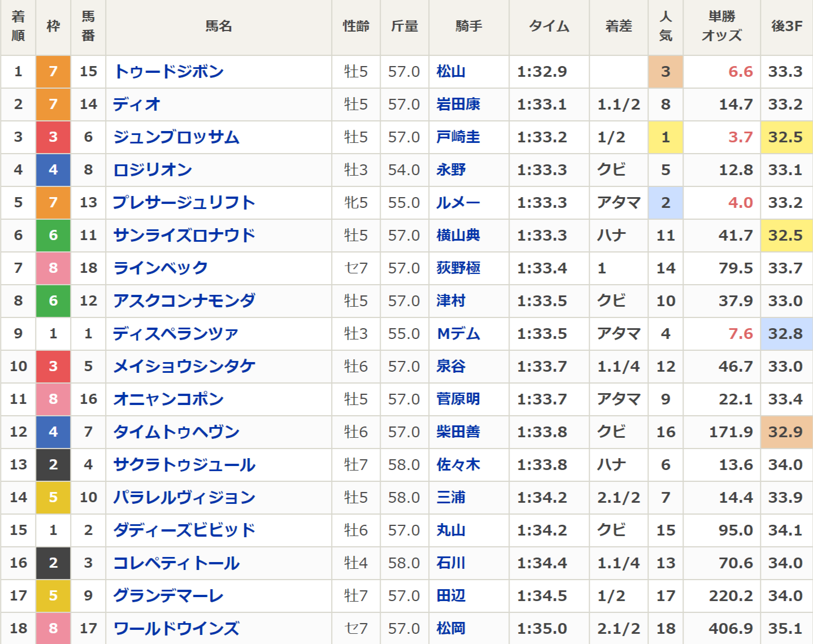Open horse パラレルヴィジョン link

[184, 498]
